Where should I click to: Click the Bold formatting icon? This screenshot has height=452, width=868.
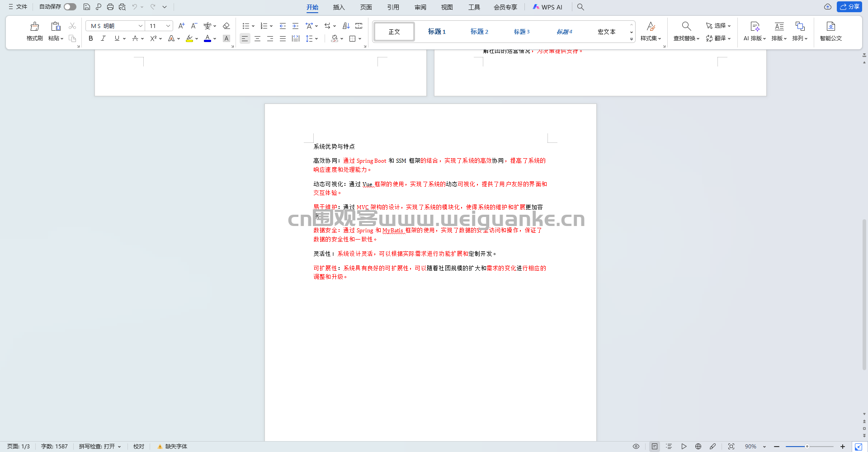click(91, 38)
